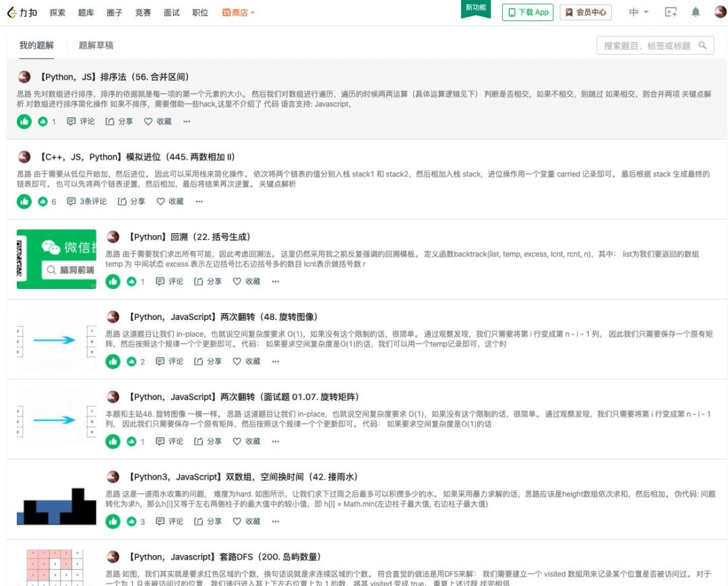The height and width of the screenshot is (586, 728).
Task: Toggle thumbs-up on 合并区间 solution
Action: [24, 121]
